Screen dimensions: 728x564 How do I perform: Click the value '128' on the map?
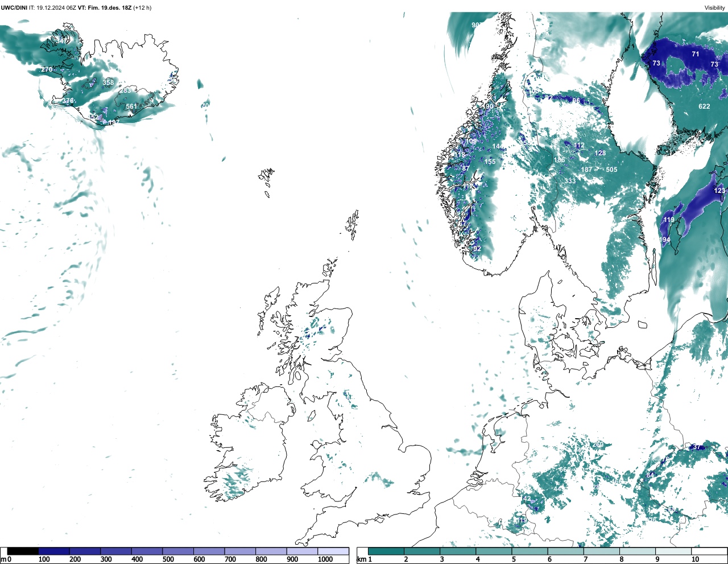point(600,153)
